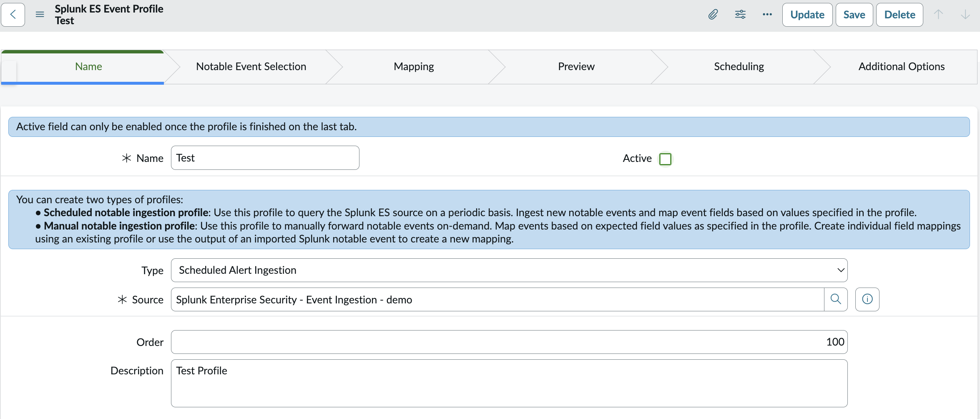The height and width of the screenshot is (419, 980).
Task: Open the personalize form sliders icon
Action: pos(740,15)
